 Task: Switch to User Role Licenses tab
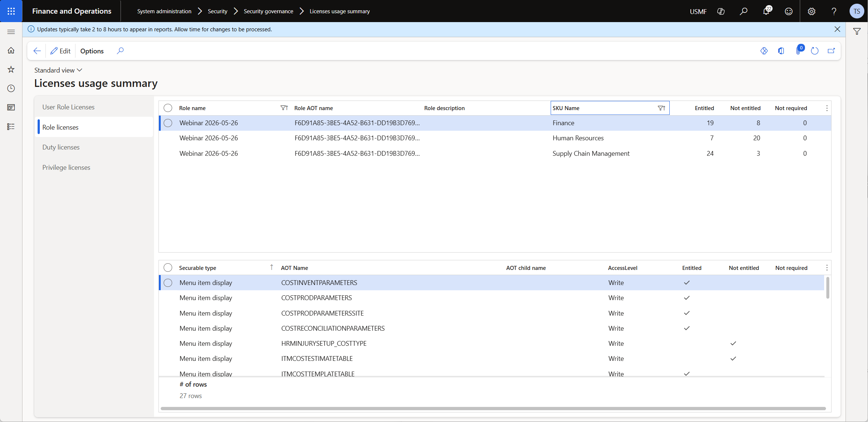pyautogui.click(x=68, y=107)
